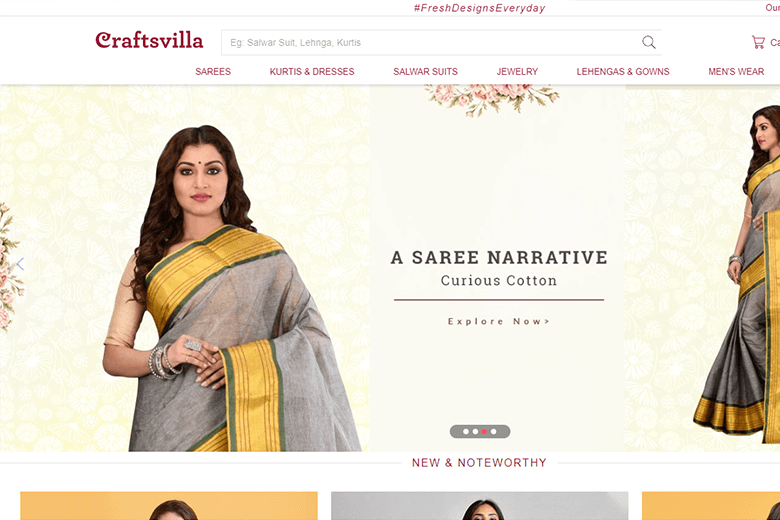Open the first orange New & Noteworthy thumbnail
The image size is (780, 520).
point(169,506)
